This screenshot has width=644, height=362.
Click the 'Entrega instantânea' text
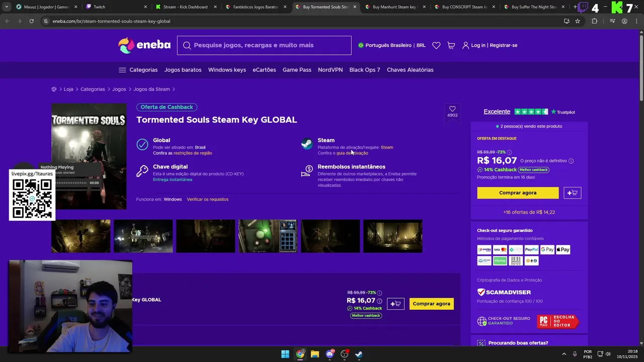tap(173, 179)
